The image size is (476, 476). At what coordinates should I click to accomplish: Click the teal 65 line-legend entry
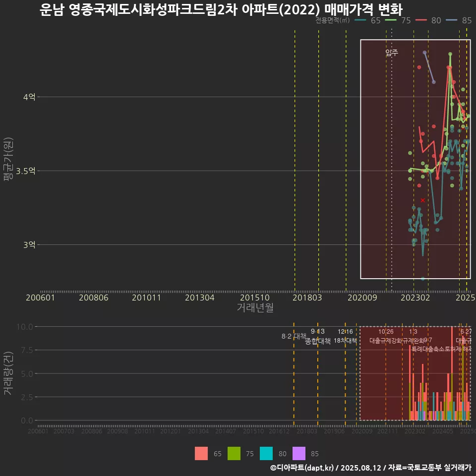367,20
